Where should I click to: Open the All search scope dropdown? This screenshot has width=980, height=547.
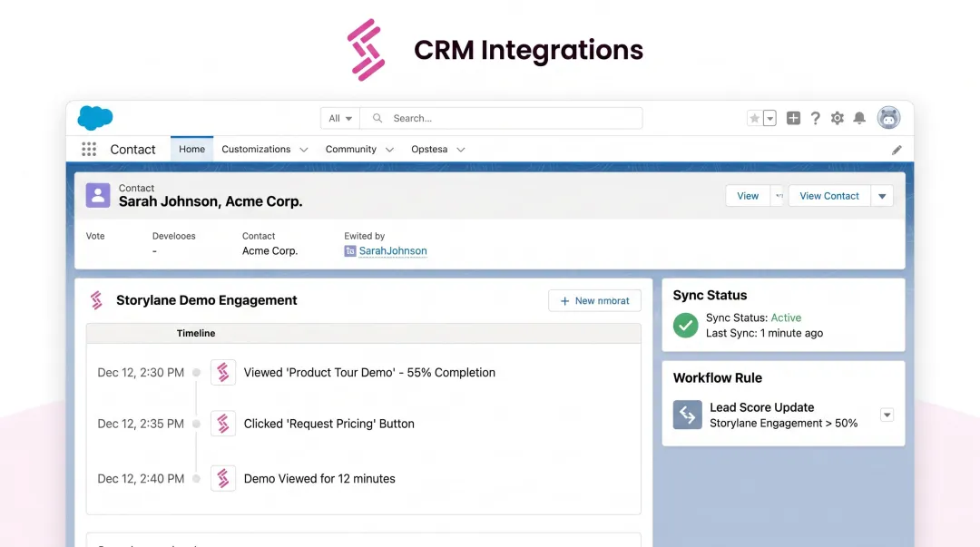[340, 118]
